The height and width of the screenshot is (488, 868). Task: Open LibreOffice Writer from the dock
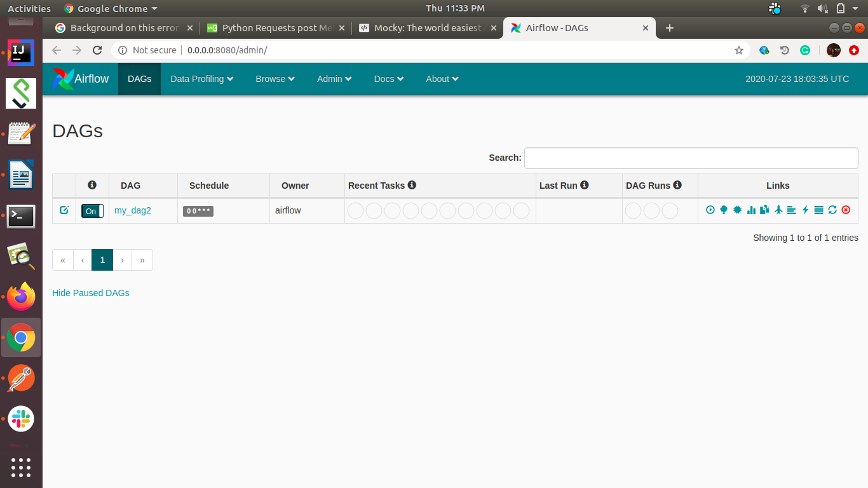point(21,175)
